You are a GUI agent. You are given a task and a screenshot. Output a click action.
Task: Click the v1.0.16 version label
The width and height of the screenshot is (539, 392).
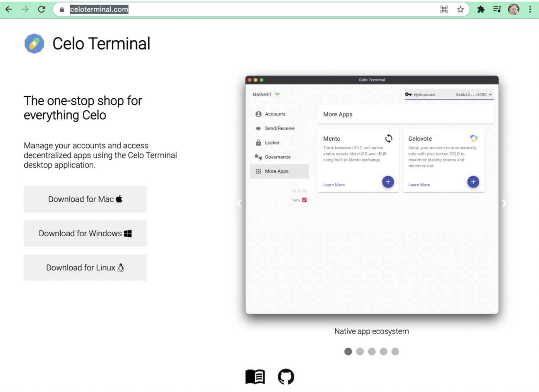pyautogui.click(x=299, y=191)
